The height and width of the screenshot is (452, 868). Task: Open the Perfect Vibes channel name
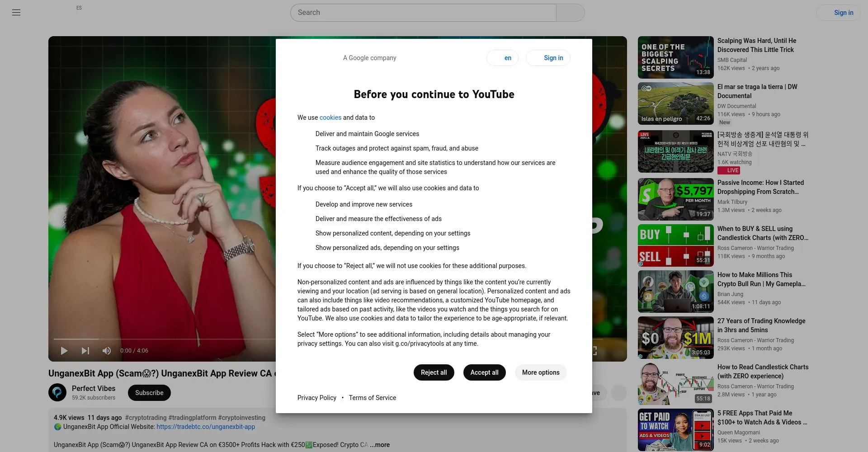pyautogui.click(x=94, y=388)
